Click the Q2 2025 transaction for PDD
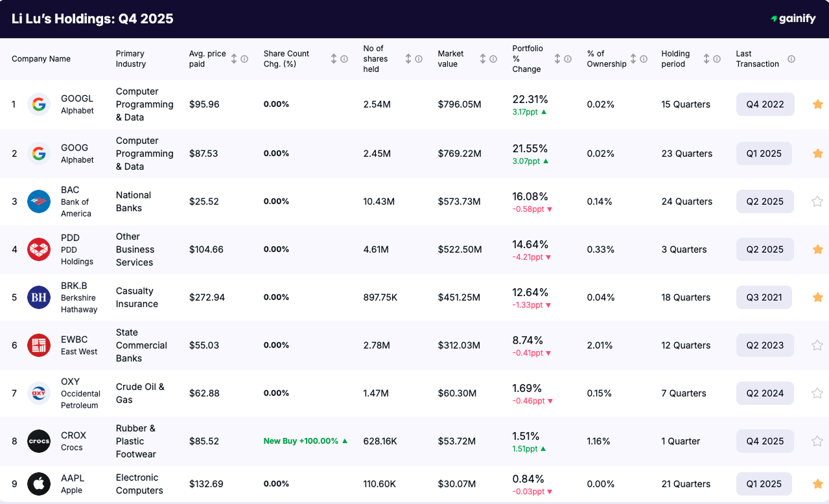 [765, 249]
